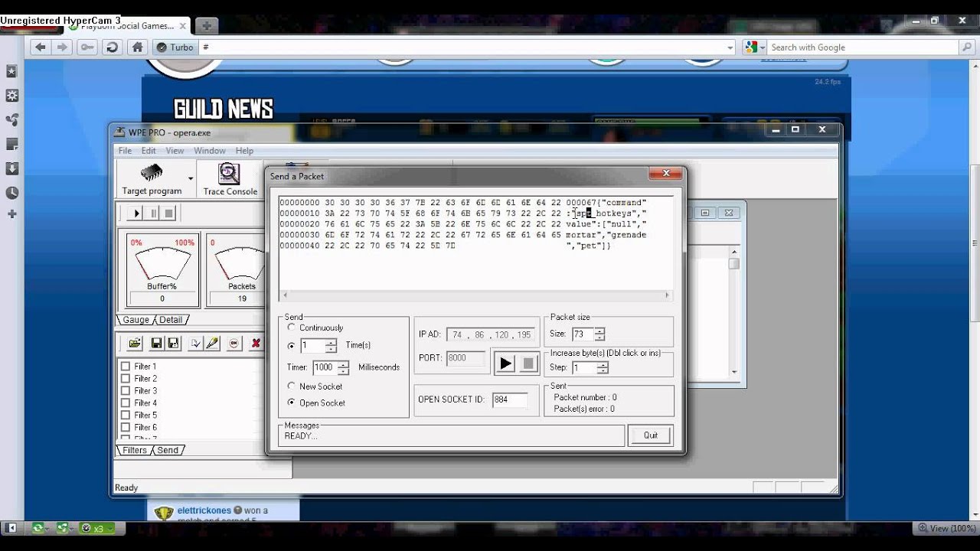Viewport: 980px width, 551px height.
Task: Open the address bar dropdown arrow
Action: point(730,47)
